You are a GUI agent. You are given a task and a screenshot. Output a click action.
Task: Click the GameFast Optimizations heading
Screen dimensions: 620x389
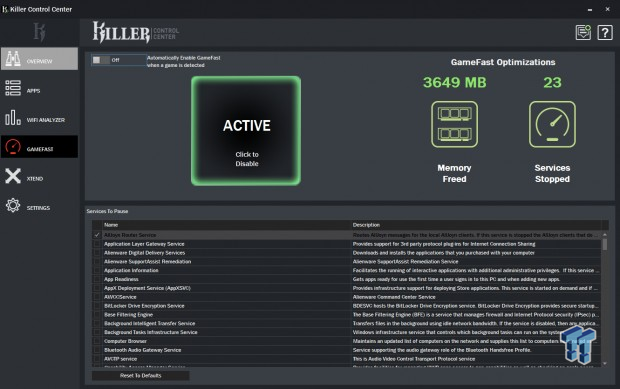[x=503, y=62]
